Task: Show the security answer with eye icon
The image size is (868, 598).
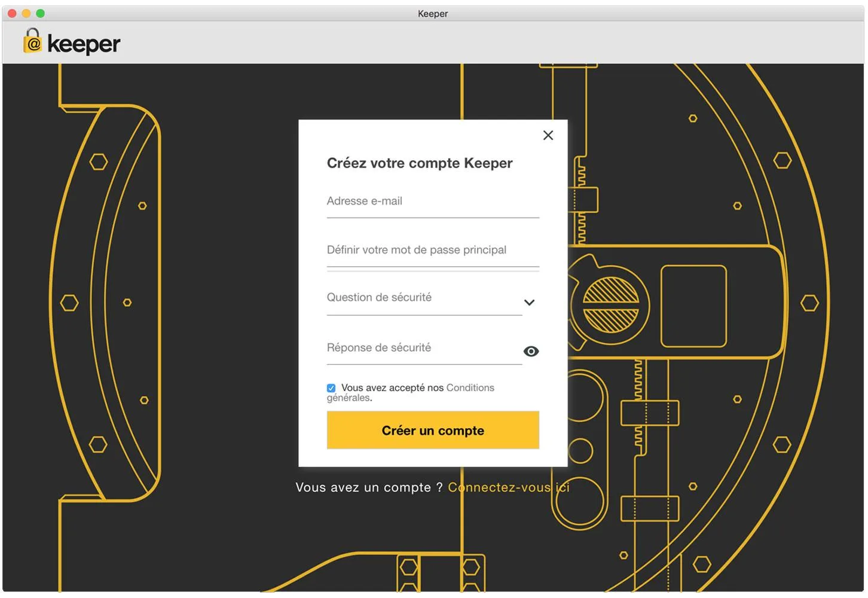Action: [531, 352]
